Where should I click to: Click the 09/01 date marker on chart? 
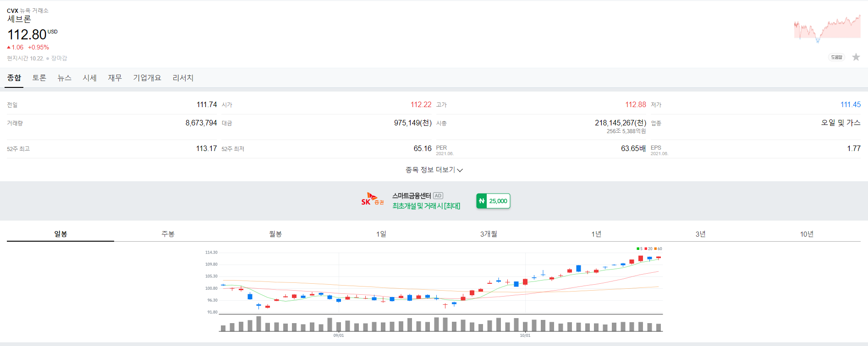(x=339, y=335)
